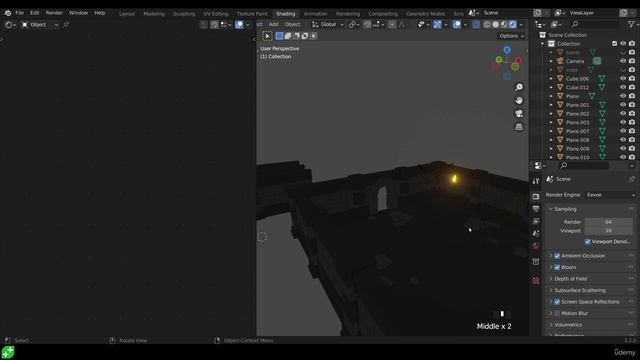Hide Camera with its eye icon
Screen dimensions: 640x360
[623, 61]
